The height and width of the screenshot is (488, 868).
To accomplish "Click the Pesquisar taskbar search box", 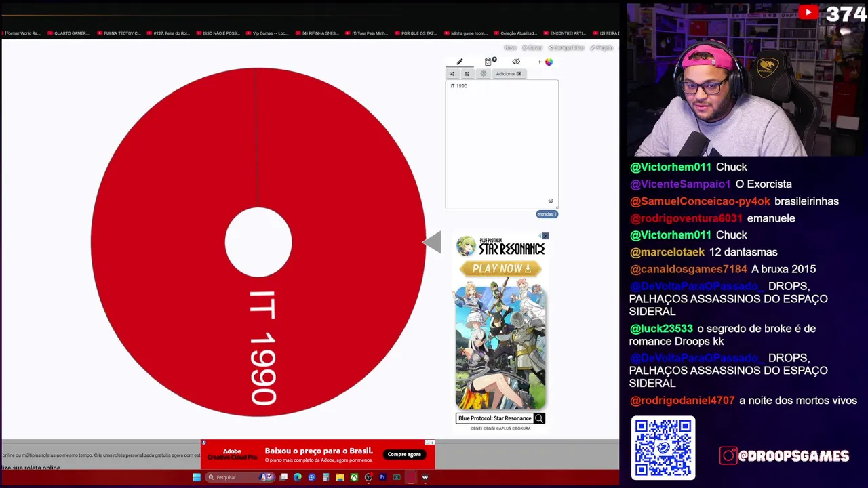I will 241,477.
